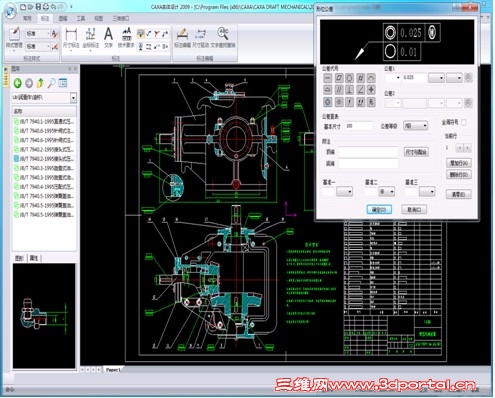Image resolution: width=495 pixels, height=398 pixels.
Task: Open the text find and replace tool
Action: coord(223,37)
